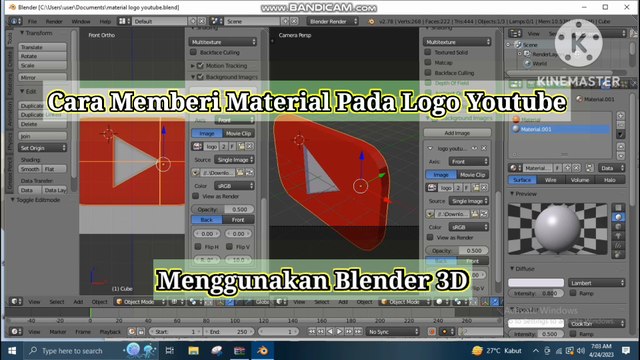Enable Flip V checkbox in left panel
The width and height of the screenshot is (640, 360).
coord(229,247)
